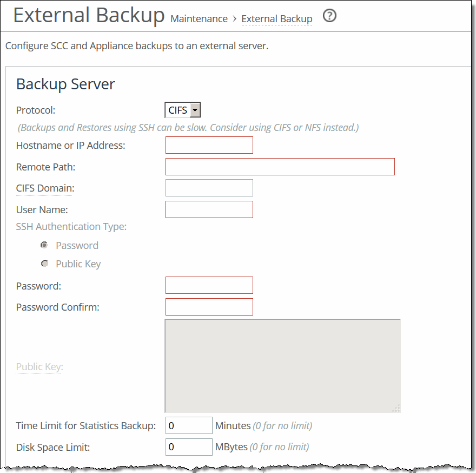Screen dimensions: 476x473
Task: Click the Password Confirm input field
Action: pyautogui.click(x=209, y=306)
